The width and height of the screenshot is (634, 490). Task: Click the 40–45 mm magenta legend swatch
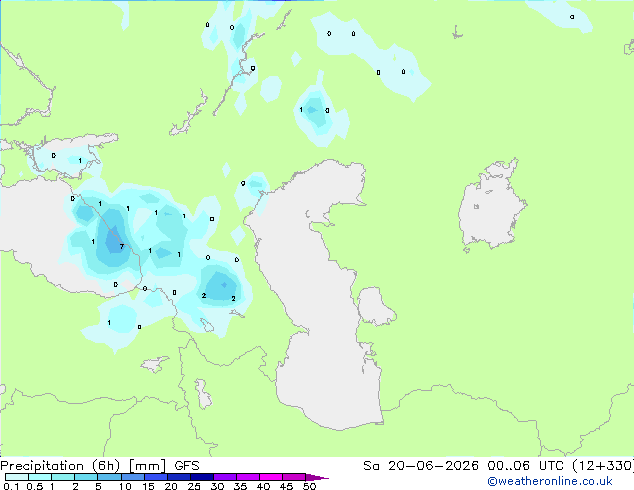(x=271, y=477)
